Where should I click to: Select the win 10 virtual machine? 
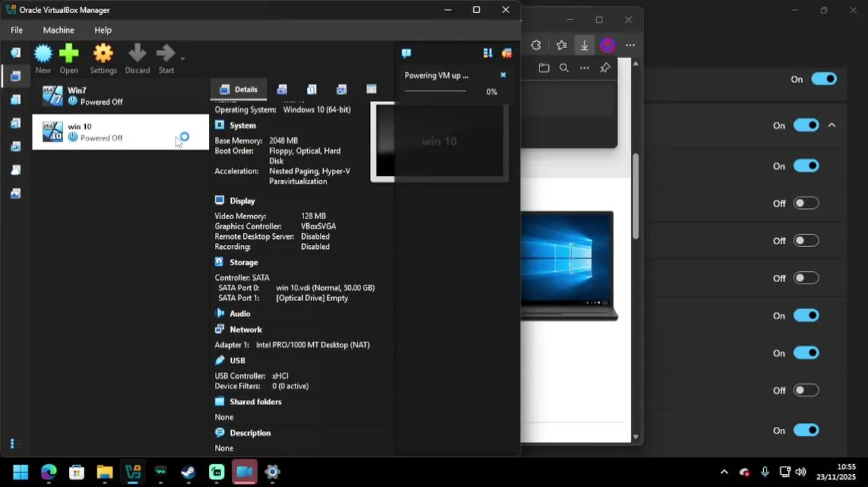[120, 132]
